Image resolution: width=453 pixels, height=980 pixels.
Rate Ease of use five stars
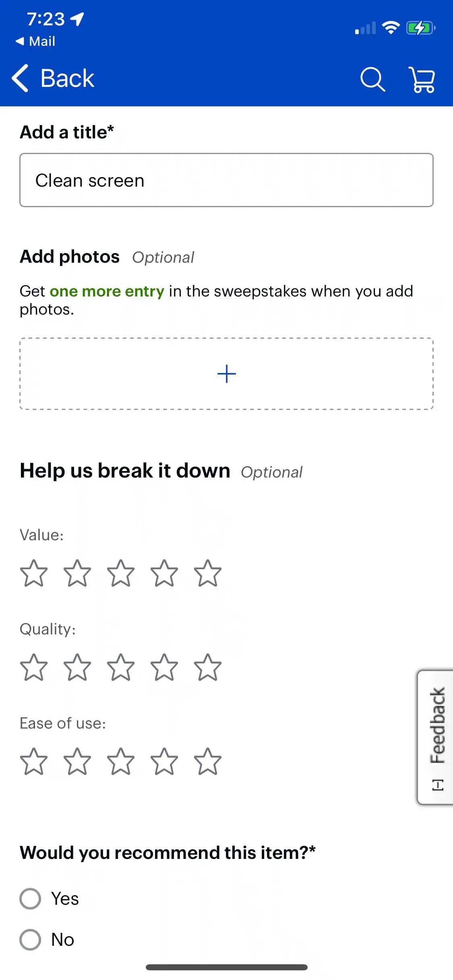coord(208,762)
